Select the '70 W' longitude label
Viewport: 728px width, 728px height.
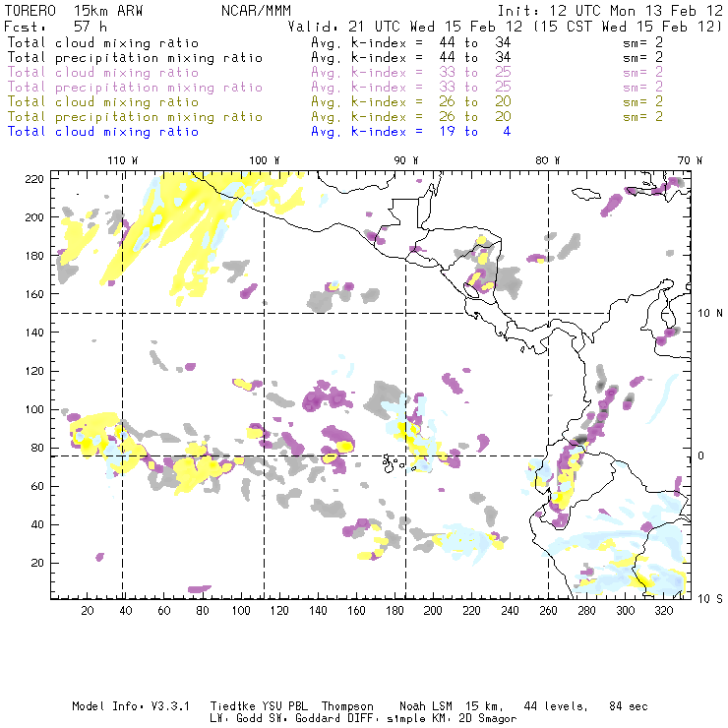pos(690,160)
